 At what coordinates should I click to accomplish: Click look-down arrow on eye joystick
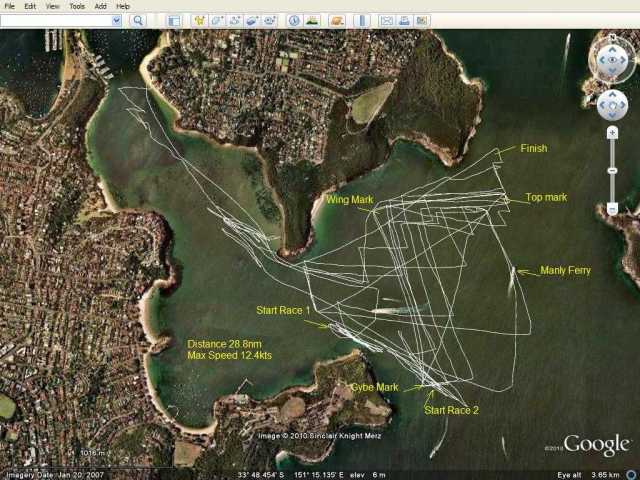point(612,71)
